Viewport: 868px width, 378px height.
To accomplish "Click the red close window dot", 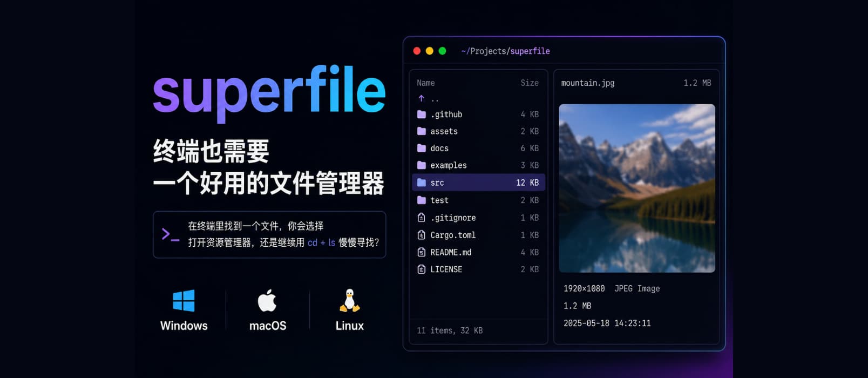I will [x=417, y=51].
